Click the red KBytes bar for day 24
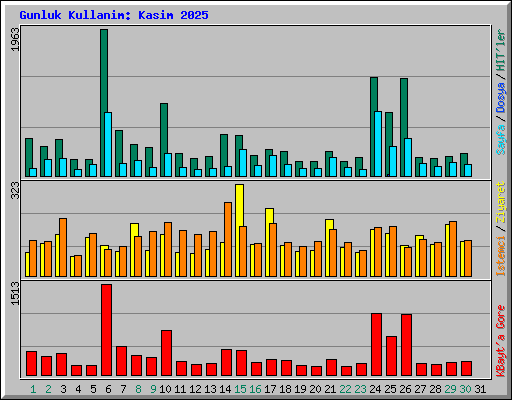The height and width of the screenshot is (400, 512). point(376,345)
